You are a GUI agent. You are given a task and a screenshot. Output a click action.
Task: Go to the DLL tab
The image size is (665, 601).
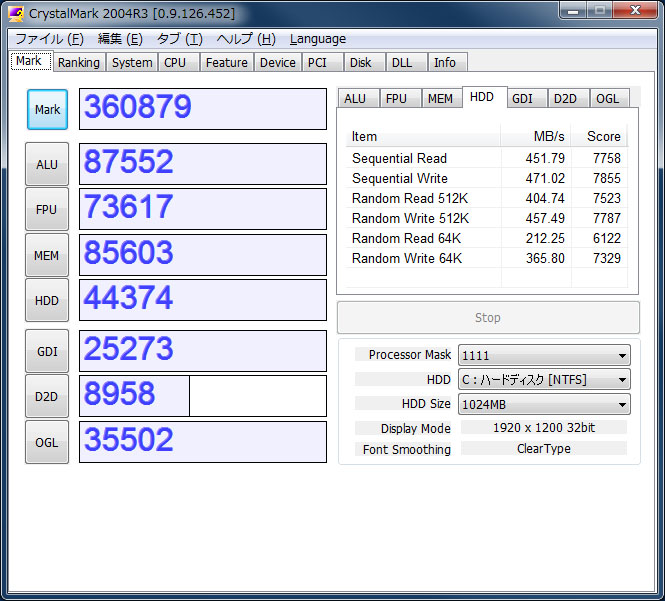click(x=406, y=62)
